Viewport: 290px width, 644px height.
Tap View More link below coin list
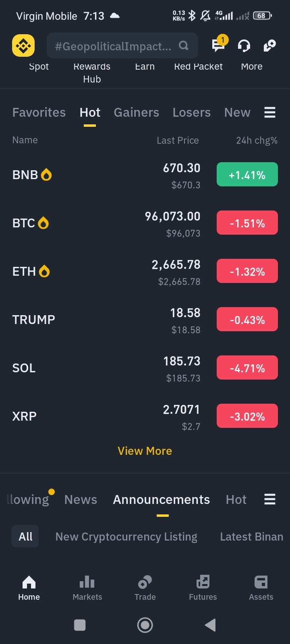[145, 451]
